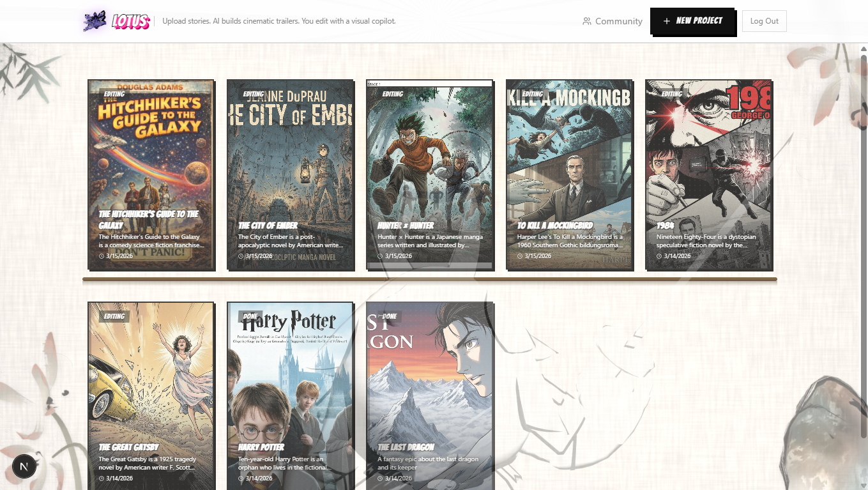Image resolution: width=868 pixels, height=490 pixels.
Task: Click the title 'The Great Gatsby'
Action: coord(129,447)
